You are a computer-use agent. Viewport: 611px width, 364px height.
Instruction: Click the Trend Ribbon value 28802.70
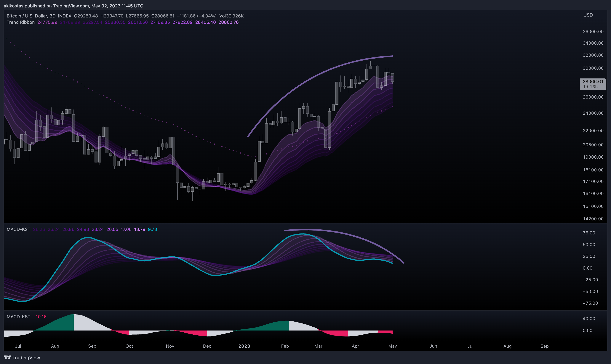(228, 22)
